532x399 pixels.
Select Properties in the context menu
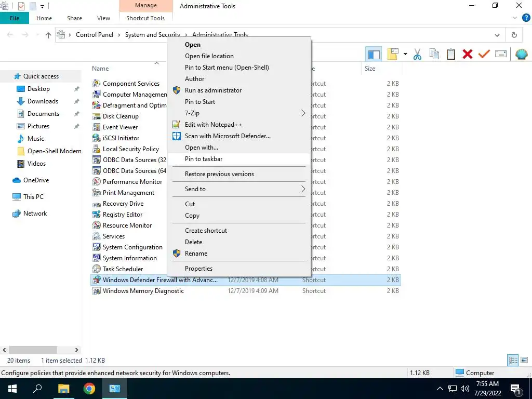(x=239, y=269)
